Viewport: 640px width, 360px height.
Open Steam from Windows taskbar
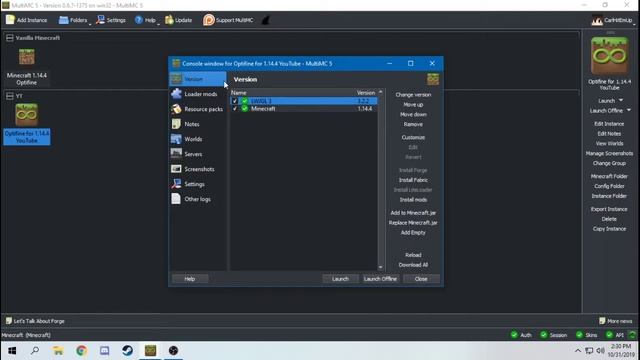[127, 351]
